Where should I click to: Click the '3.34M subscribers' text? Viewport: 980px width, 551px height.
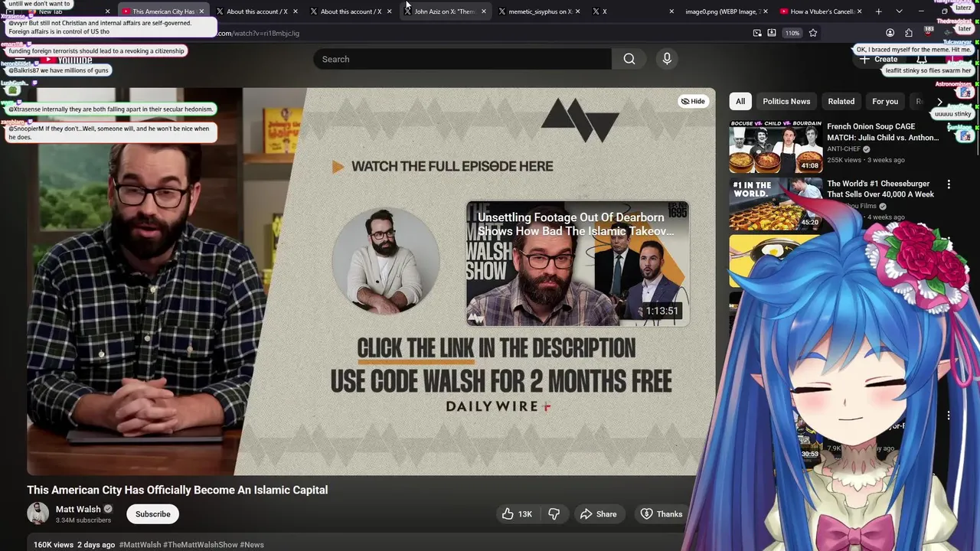point(83,520)
